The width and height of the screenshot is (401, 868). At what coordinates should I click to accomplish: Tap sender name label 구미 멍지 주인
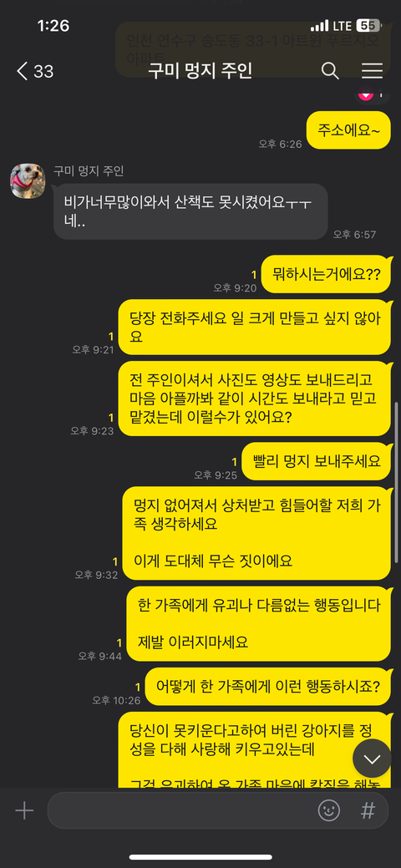(89, 171)
